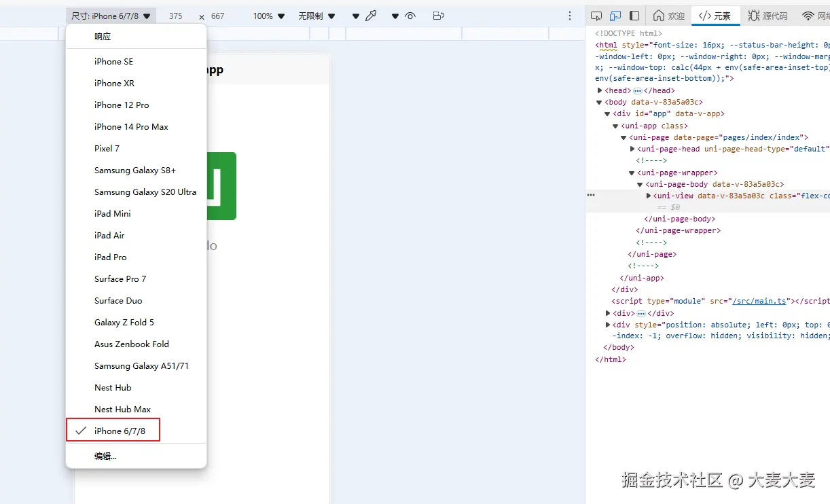Screen dimensions: 830x504
Task: Collapse the body data-v-83a5a03c node
Action: pyautogui.click(x=600, y=102)
